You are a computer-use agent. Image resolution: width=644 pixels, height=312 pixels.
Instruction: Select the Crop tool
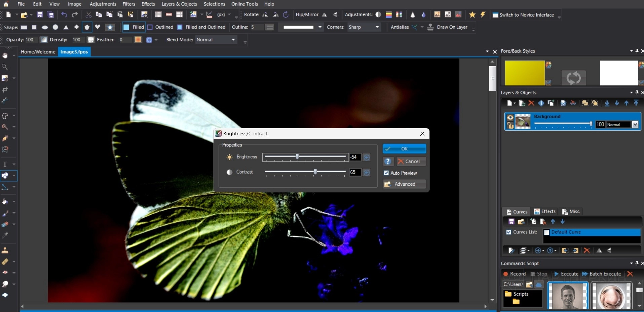(x=5, y=90)
